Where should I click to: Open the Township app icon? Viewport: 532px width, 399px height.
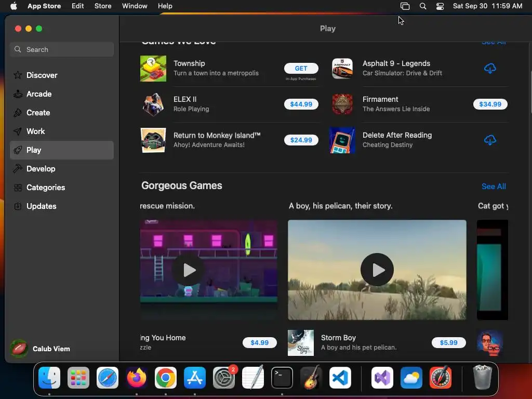(153, 69)
